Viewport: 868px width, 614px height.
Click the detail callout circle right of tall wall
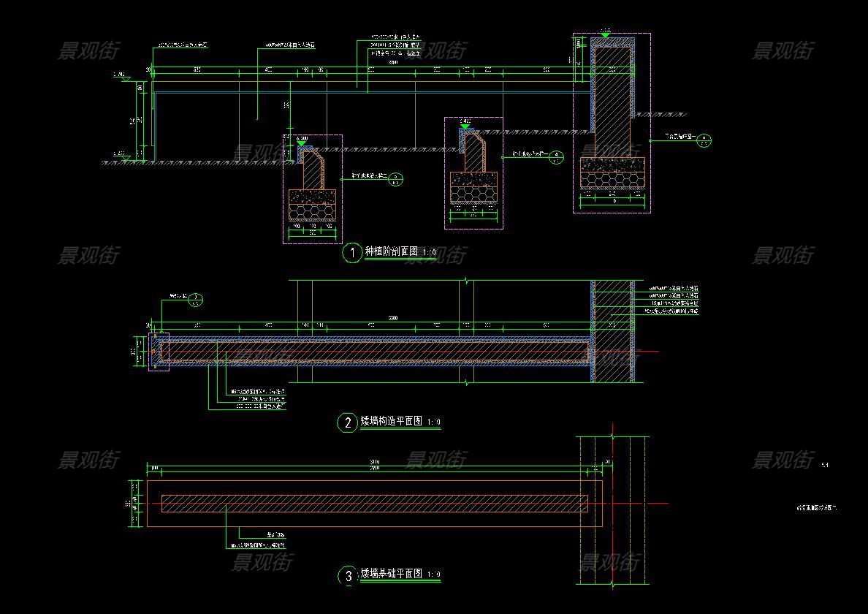[x=704, y=140]
